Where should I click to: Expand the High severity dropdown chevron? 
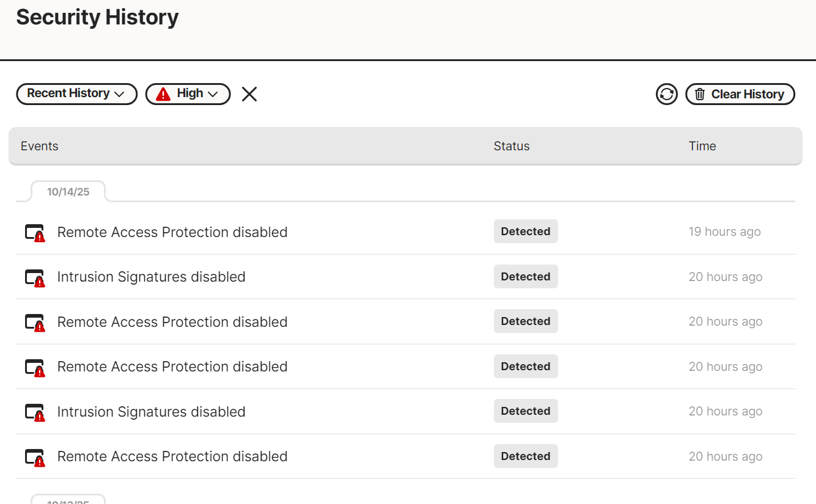coord(213,94)
